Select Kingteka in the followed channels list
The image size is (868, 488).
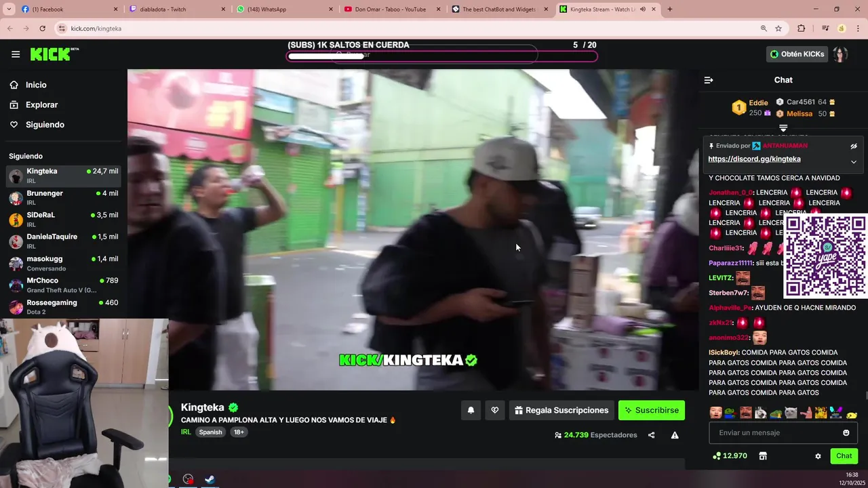63,176
